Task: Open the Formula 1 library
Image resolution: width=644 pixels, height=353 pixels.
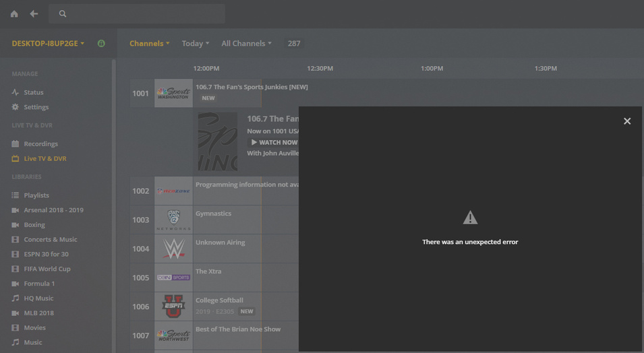Action: (x=39, y=284)
